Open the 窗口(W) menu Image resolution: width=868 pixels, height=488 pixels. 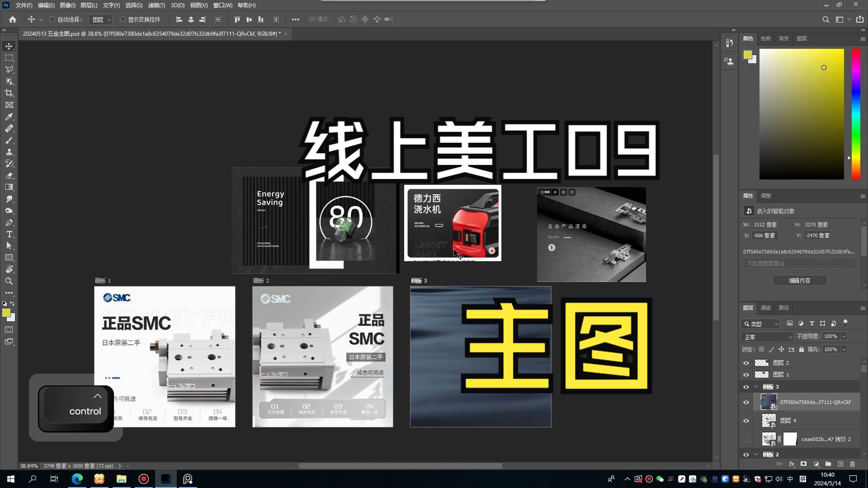222,5
